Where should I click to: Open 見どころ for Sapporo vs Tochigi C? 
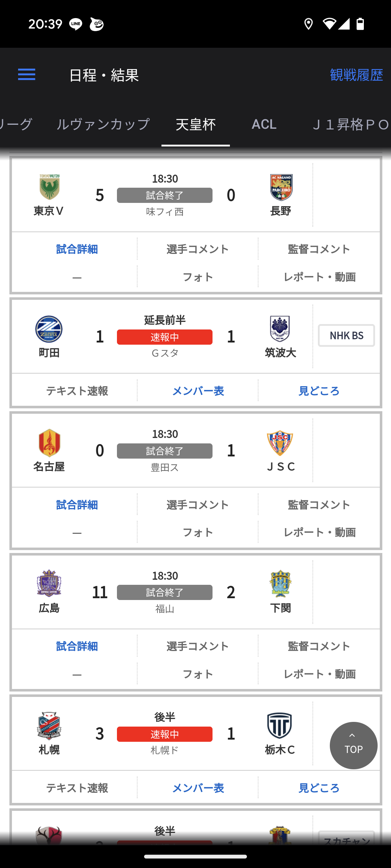point(319,788)
